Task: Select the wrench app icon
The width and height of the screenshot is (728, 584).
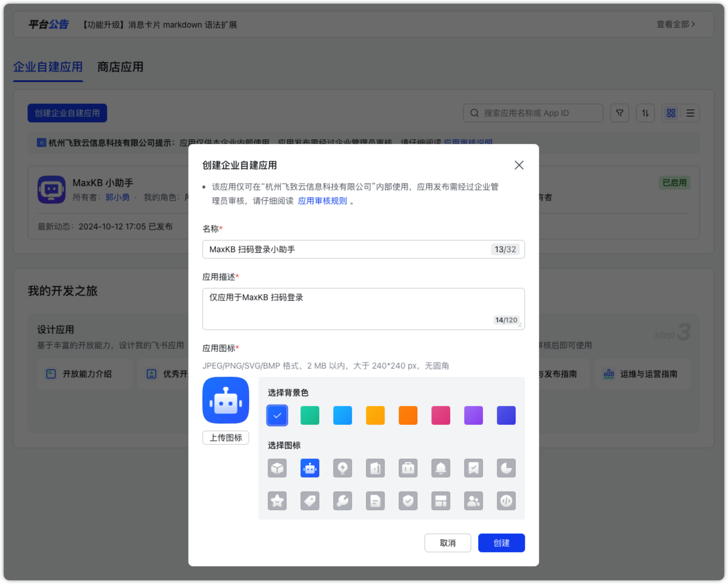Action: 343,501
